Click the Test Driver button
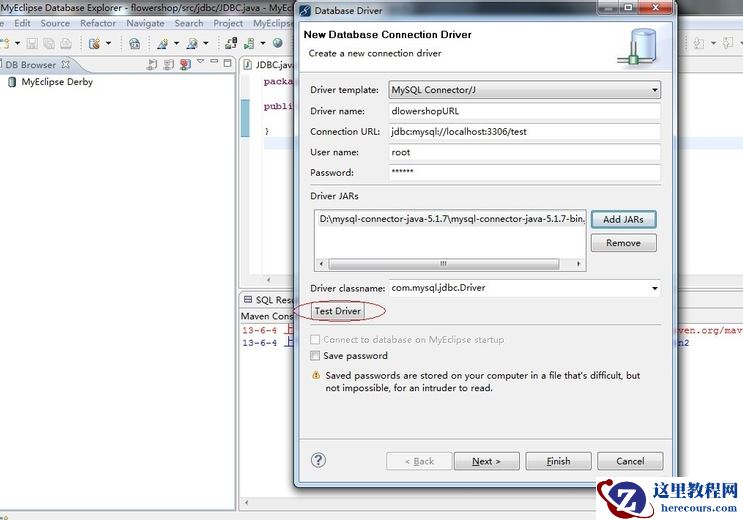 338,311
